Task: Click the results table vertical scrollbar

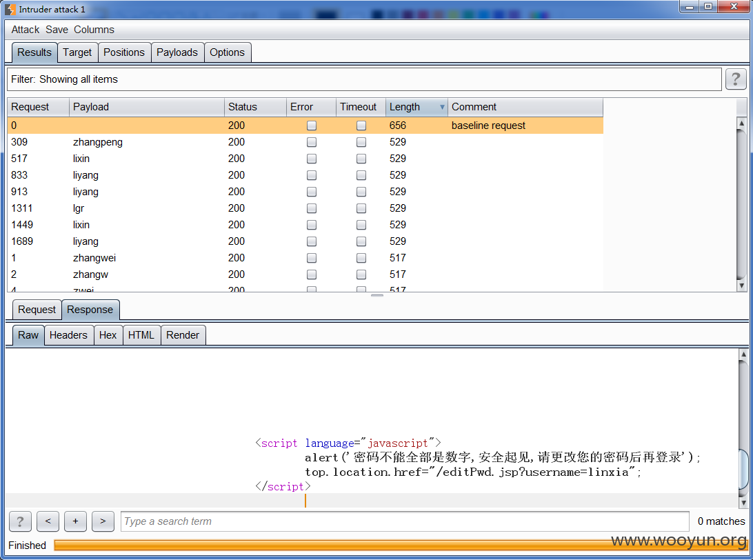Action: pyautogui.click(x=741, y=204)
